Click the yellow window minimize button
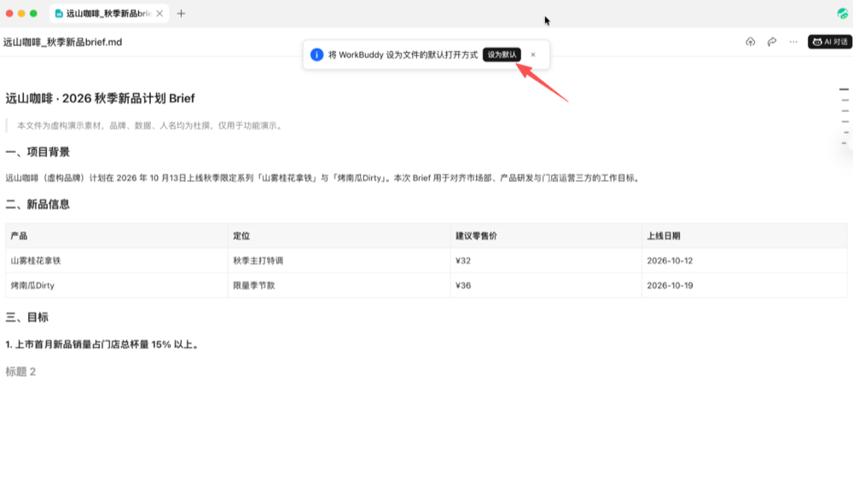853x504 pixels. coord(21,14)
